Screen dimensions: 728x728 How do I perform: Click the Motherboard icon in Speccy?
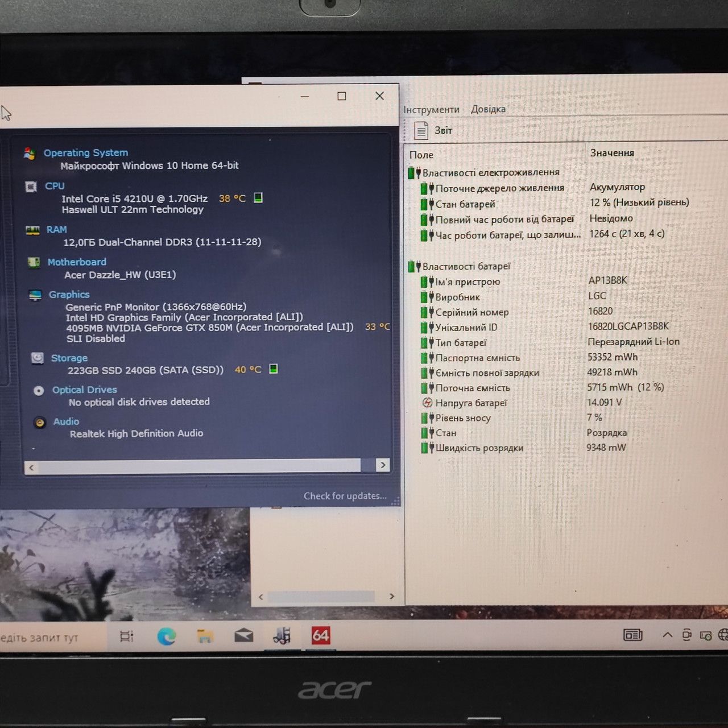coord(34,262)
